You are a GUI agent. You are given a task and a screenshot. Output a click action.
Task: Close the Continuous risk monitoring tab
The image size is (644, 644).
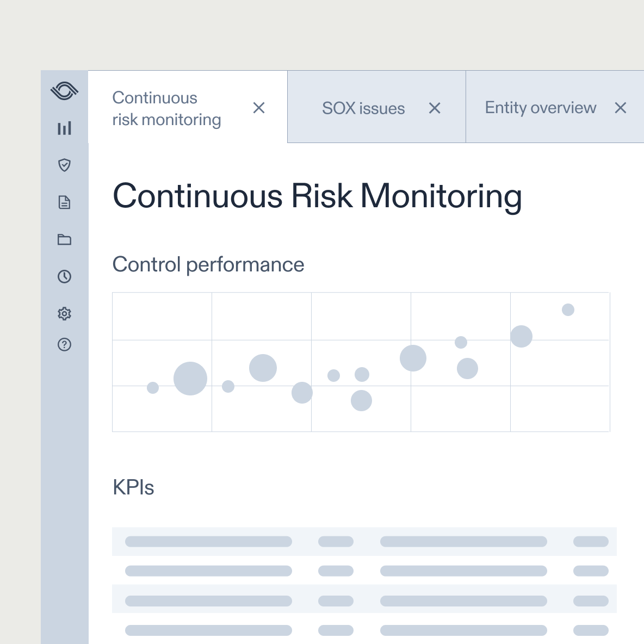click(259, 108)
